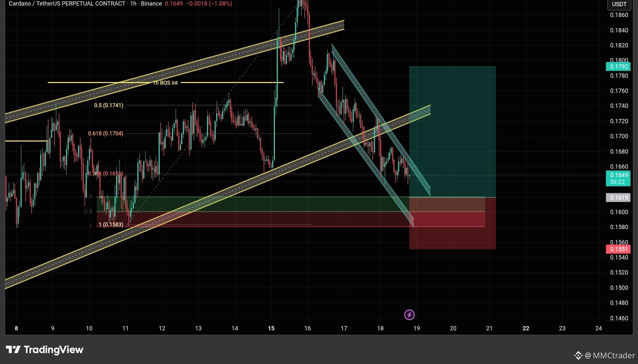Click the 0.1720 price axis label

point(619,121)
